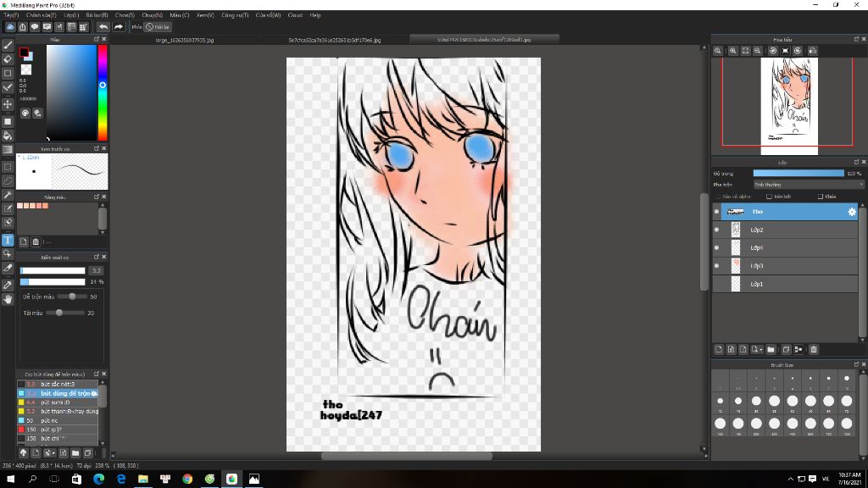
Task: Show the hidden Lớp1 layer
Action: click(716, 284)
